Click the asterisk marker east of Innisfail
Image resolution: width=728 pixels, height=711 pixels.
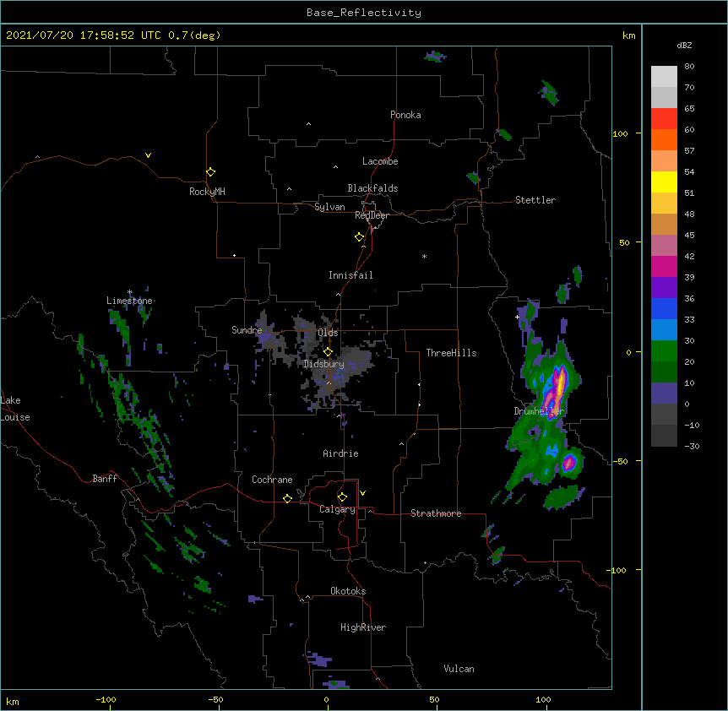point(424,256)
